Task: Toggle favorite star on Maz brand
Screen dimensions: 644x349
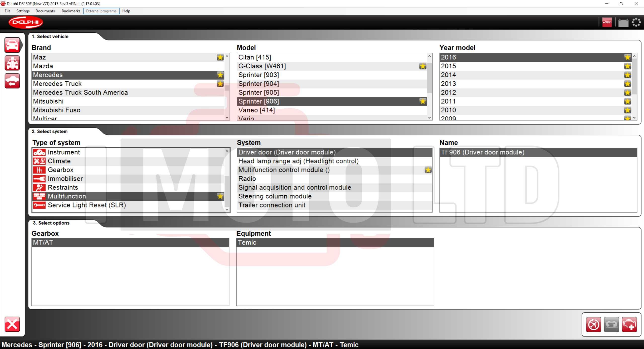Action: click(220, 57)
